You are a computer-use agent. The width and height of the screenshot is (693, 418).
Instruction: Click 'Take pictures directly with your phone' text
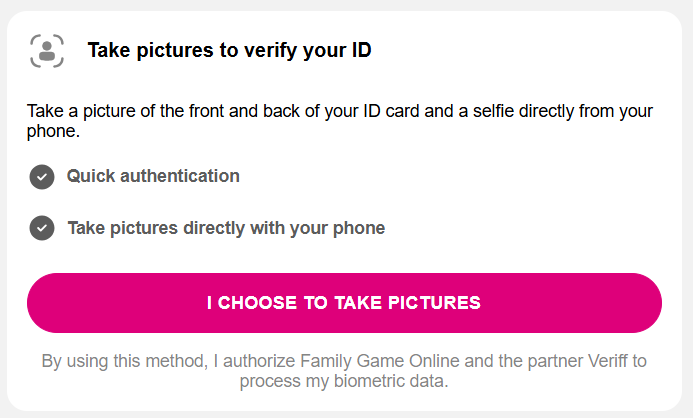(226, 228)
